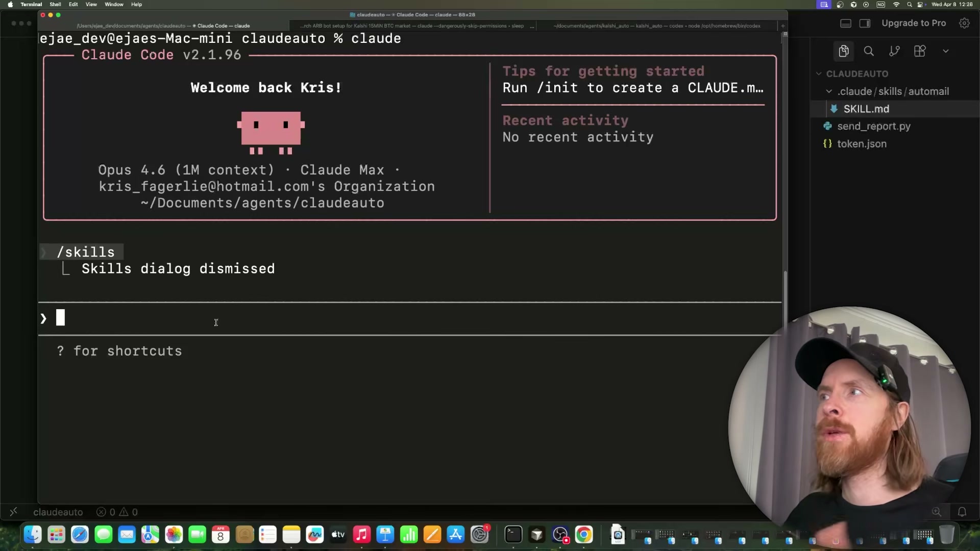The image size is (980, 551).
Task: Open Mail from the Dock
Action: click(127, 535)
